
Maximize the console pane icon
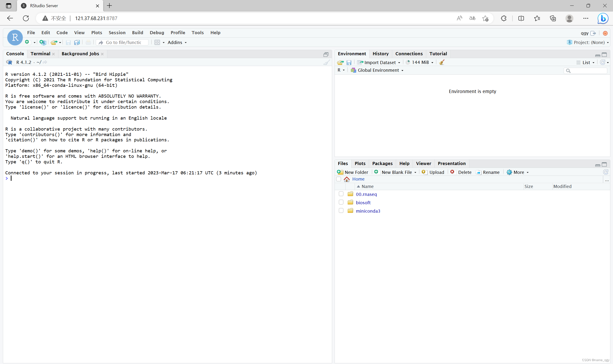326,55
